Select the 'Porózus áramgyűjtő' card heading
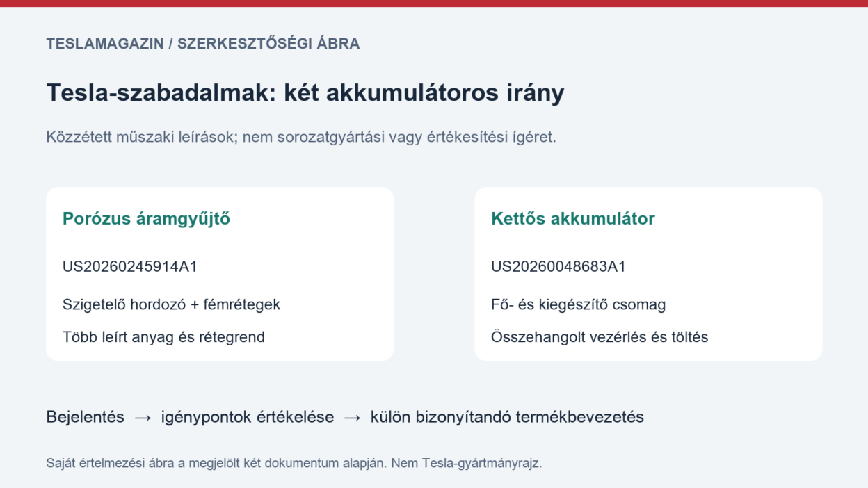 point(146,219)
